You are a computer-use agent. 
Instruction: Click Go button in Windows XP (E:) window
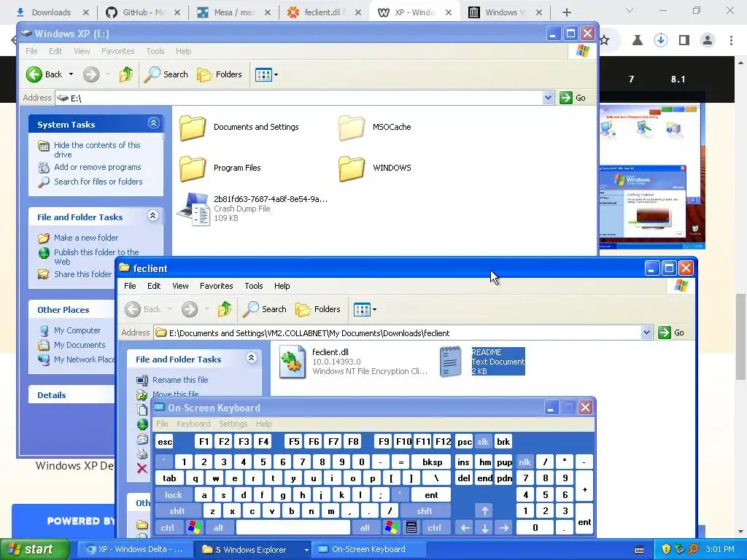[x=573, y=98]
